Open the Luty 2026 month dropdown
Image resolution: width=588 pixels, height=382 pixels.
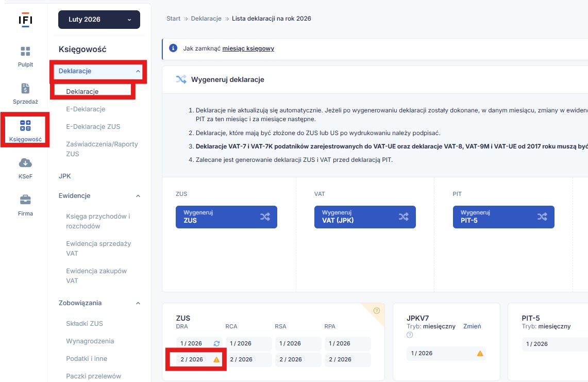click(99, 20)
